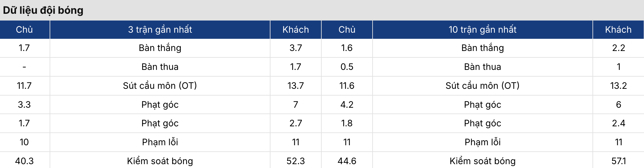Click the 3.7 goals scored value
The image size is (644, 168).
295,48
